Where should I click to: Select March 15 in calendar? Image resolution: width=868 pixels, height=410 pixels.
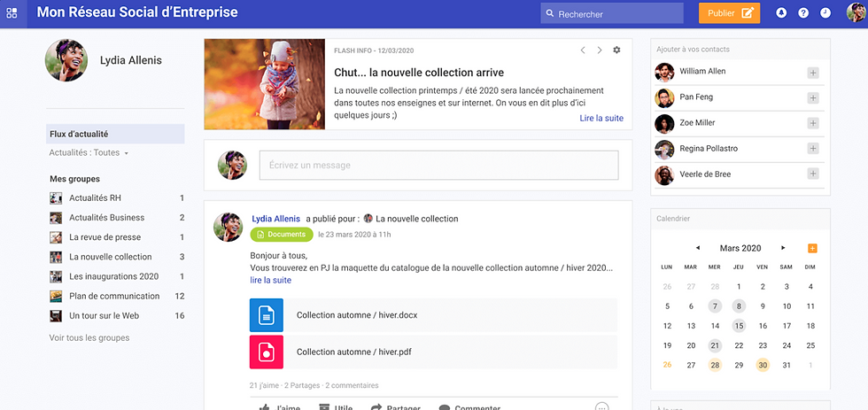pos(739,326)
